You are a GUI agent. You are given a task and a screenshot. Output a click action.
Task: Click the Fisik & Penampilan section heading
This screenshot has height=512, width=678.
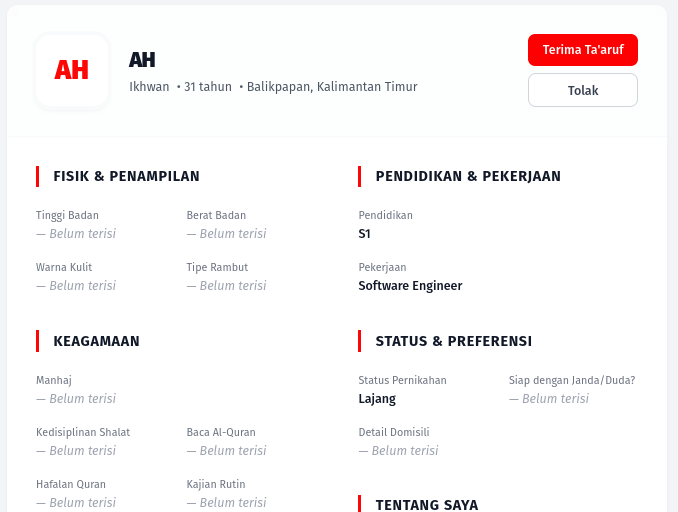tap(126, 176)
